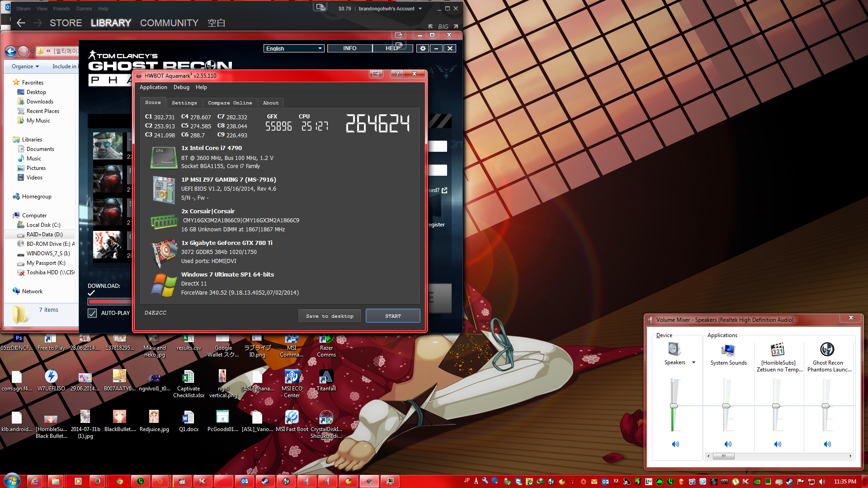Open Captivate Checklist.xlsx file
Image resolution: width=868 pixels, height=488 pixels.
tap(189, 384)
